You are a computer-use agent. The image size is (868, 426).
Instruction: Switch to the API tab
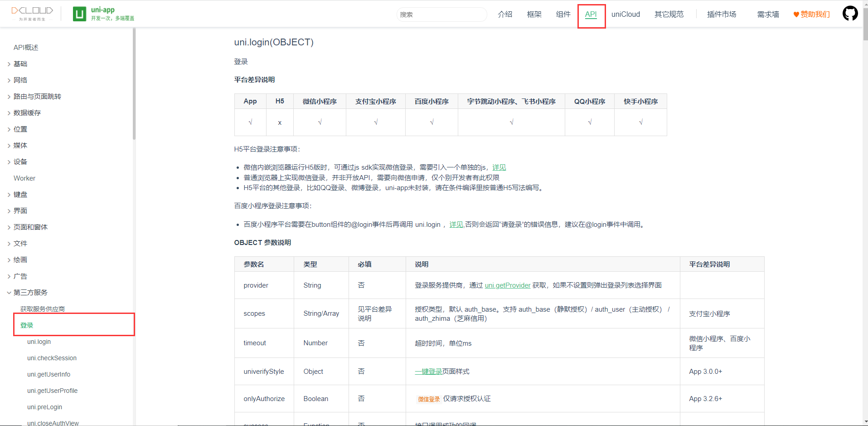591,14
